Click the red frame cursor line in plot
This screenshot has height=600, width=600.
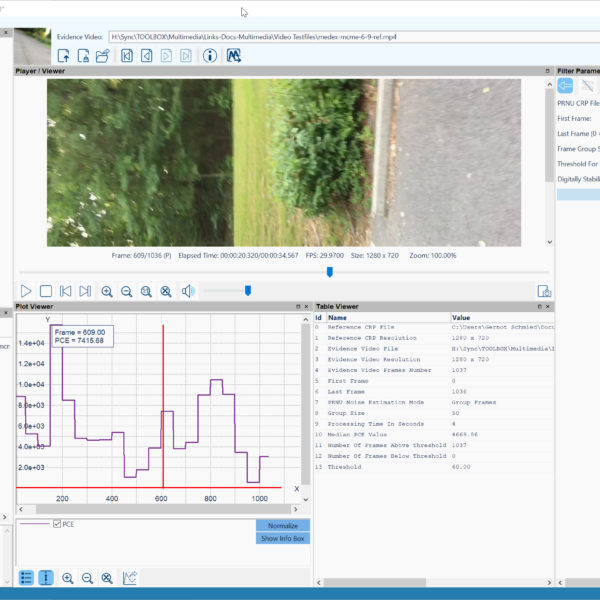click(163, 406)
